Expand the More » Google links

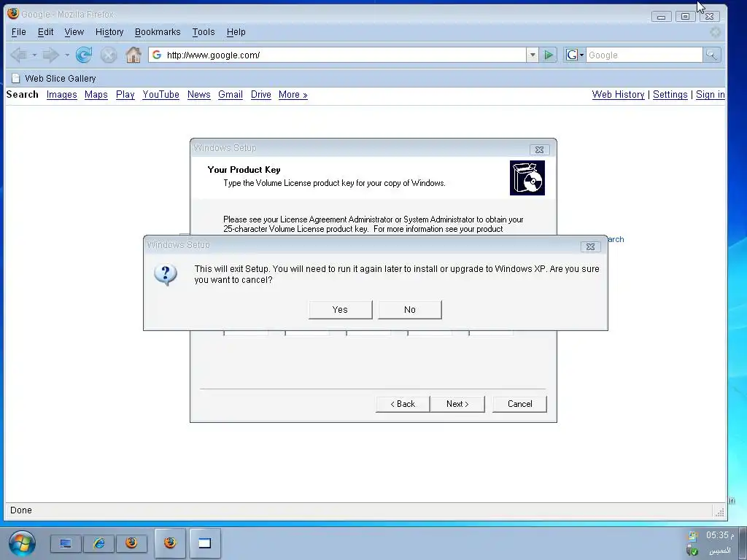[293, 95]
